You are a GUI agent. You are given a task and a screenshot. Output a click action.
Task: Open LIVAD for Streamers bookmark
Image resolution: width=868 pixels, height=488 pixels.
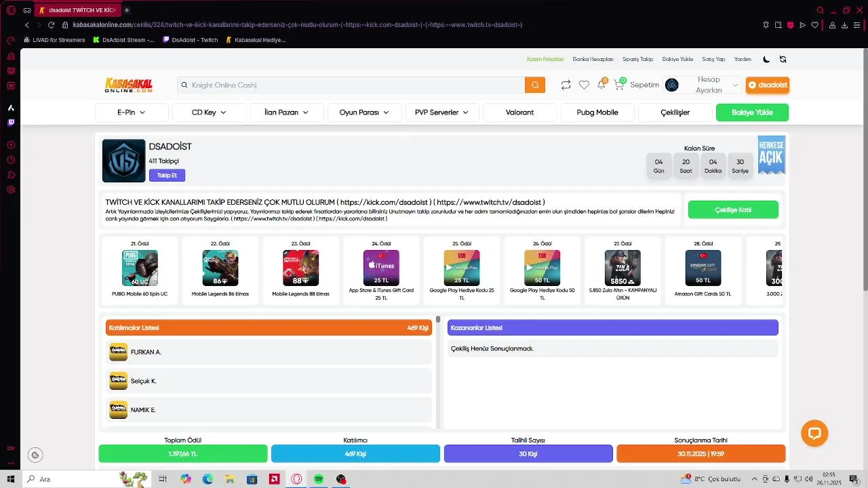tap(54, 40)
